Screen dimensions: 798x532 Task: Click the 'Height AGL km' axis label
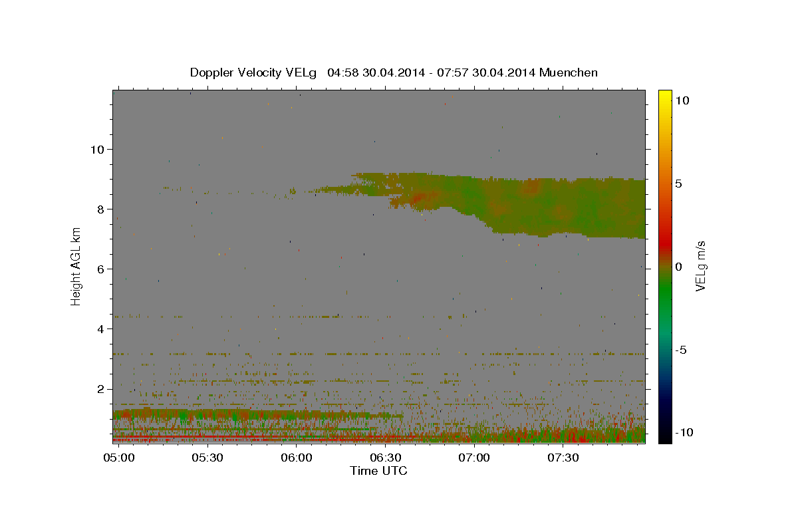(76, 267)
